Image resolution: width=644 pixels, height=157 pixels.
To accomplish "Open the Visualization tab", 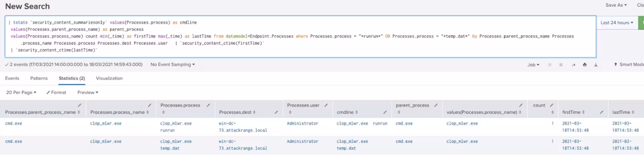I will 109,78.
